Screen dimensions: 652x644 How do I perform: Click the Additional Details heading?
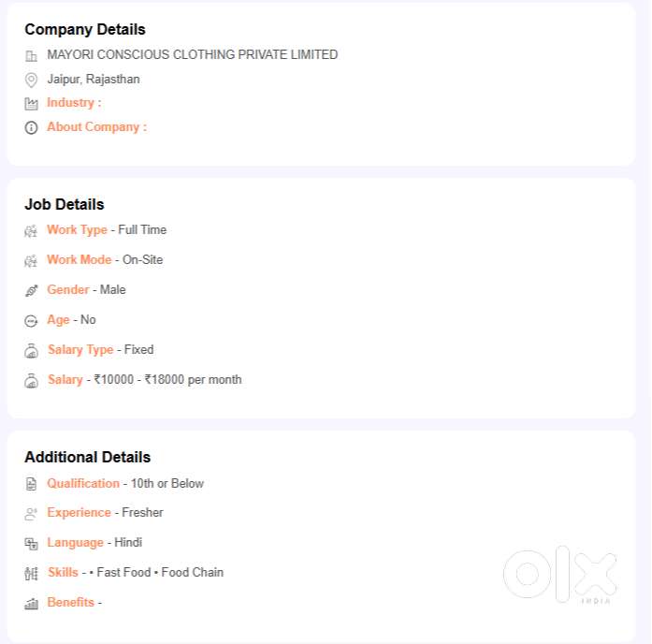[x=87, y=458]
